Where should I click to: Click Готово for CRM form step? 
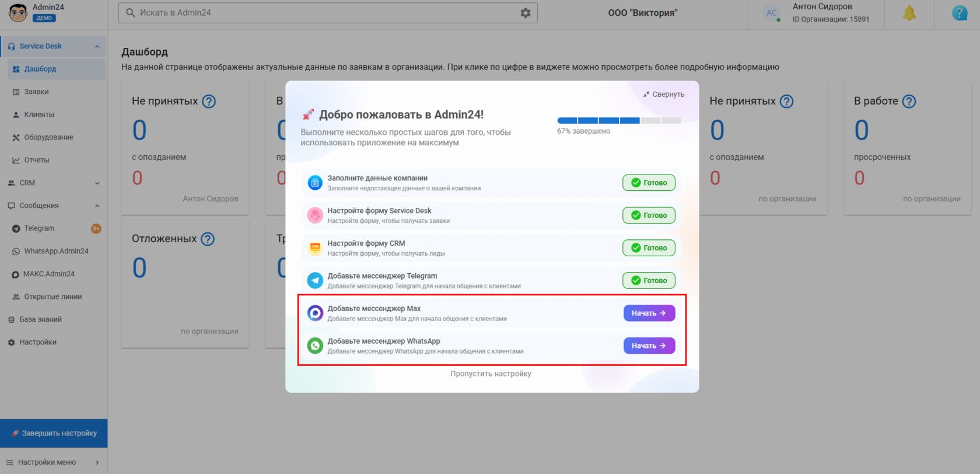[x=649, y=248]
